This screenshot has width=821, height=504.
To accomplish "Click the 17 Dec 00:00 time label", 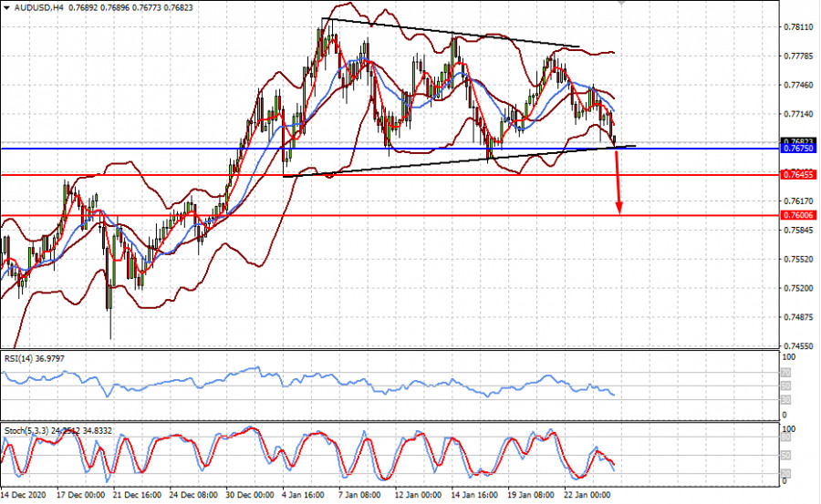I will click(x=80, y=495).
